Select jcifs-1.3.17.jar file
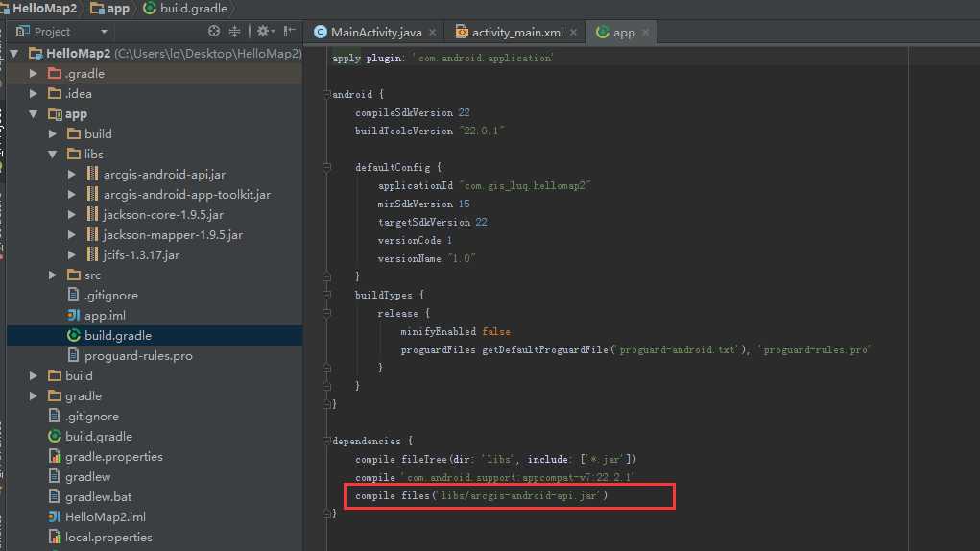 [141, 255]
